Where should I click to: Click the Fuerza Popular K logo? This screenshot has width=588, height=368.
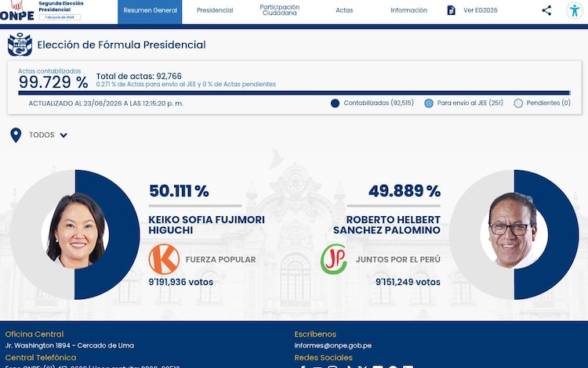[164, 259]
